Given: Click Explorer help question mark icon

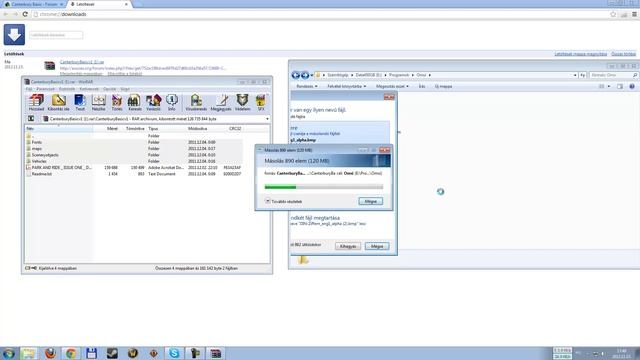Looking at the screenshot, I should point(632,87).
